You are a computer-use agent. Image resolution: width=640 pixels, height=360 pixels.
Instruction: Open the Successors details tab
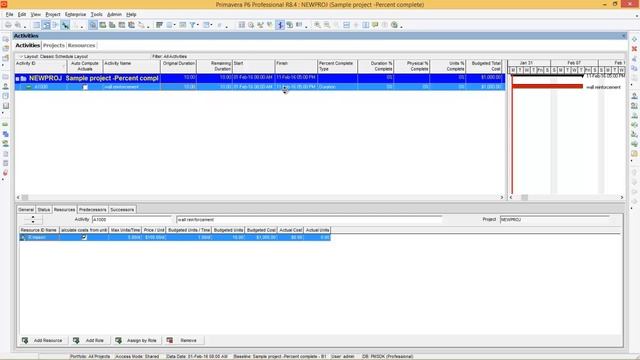pyautogui.click(x=122, y=209)
